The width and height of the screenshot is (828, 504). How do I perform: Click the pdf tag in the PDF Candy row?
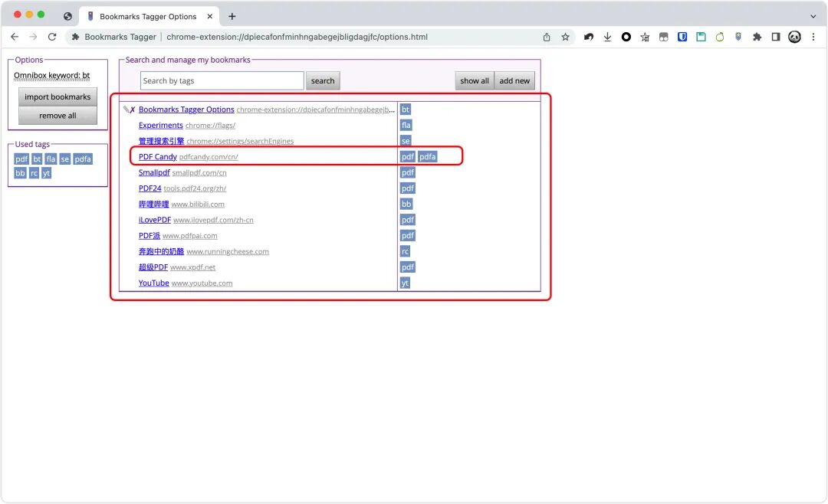pyautogui.click(x=408, y=157)
